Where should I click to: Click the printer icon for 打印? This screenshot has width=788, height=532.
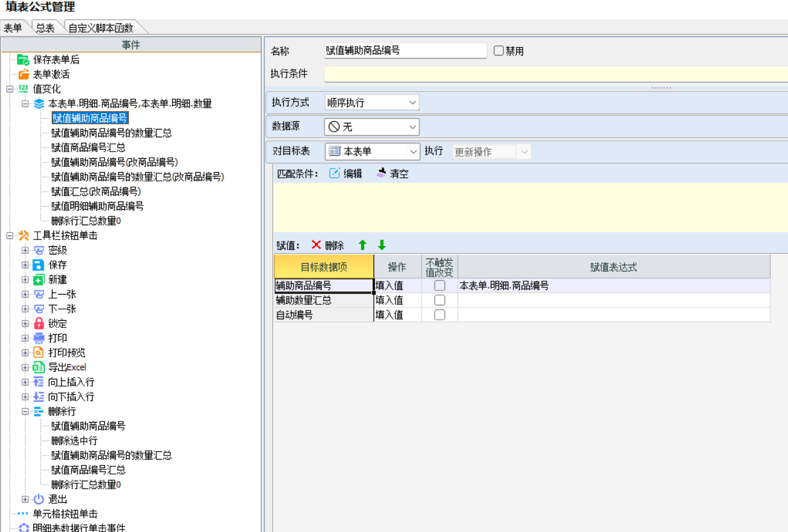pos(39,338)
